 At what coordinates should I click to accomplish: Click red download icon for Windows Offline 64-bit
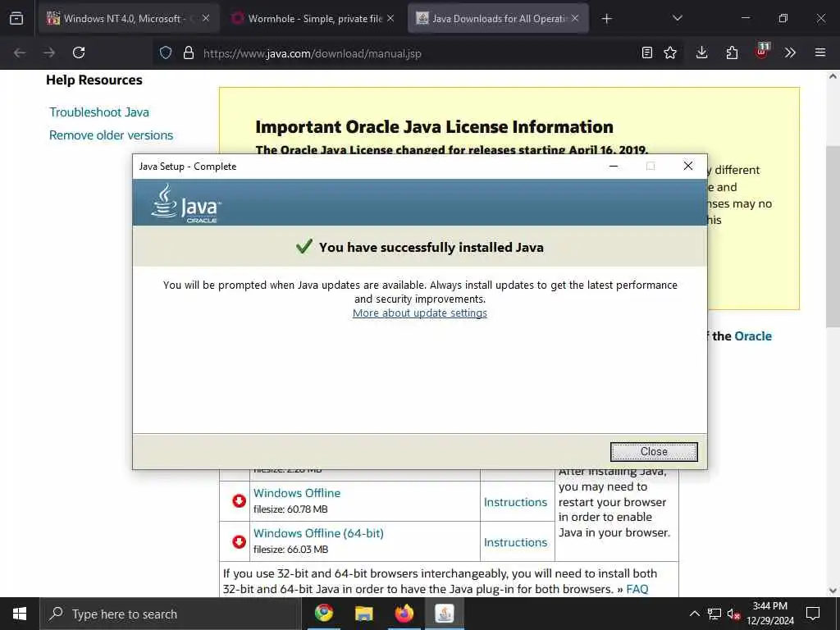(239, 541)
